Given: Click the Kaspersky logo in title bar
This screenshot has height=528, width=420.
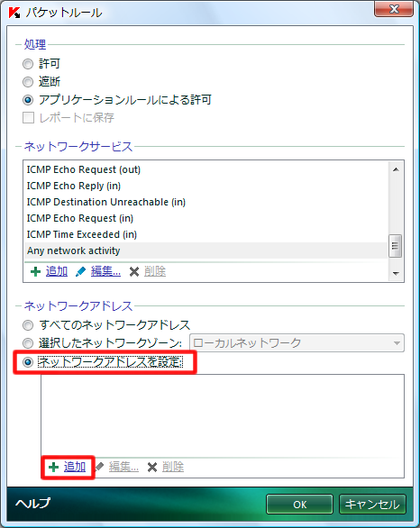Looking at the screenshot, I should pos(14,13).
